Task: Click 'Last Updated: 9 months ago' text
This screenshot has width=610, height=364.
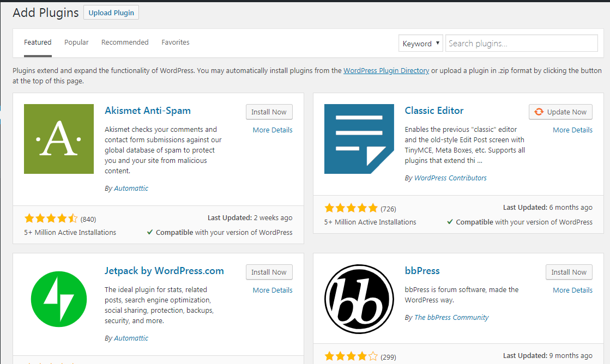Action: click(548, 355)
